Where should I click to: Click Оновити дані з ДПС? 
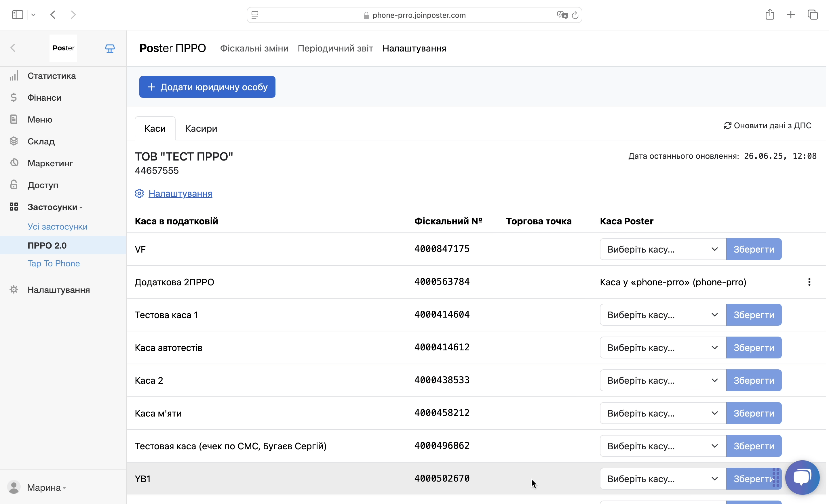click(x=767, y=125)
